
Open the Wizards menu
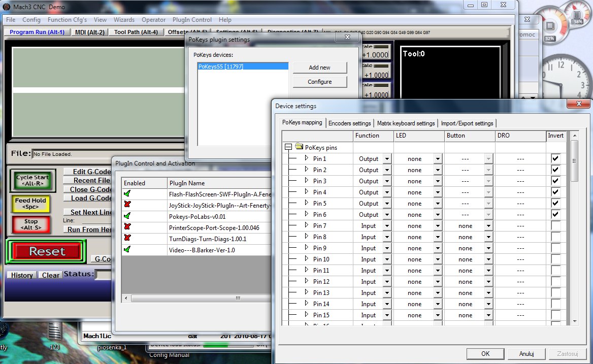click(x=124, y=20)
